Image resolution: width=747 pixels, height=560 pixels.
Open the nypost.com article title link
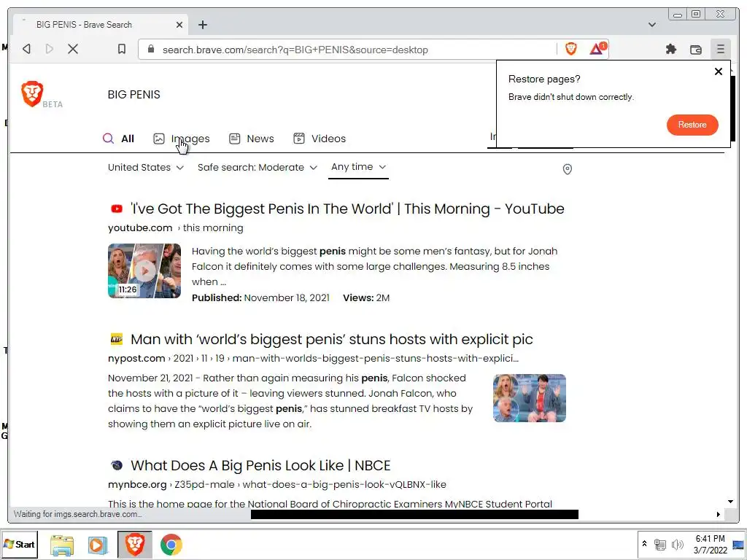[x=332, y=340]
